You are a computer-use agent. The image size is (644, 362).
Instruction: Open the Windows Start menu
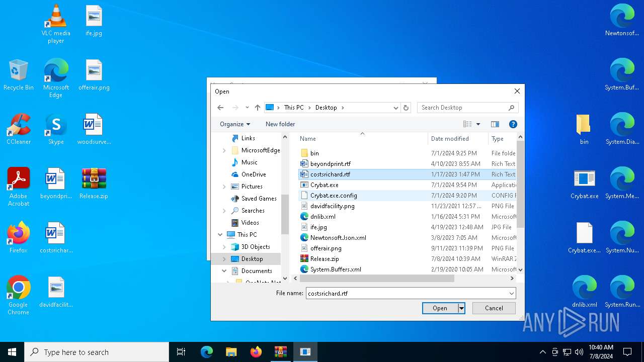(12, 352)
